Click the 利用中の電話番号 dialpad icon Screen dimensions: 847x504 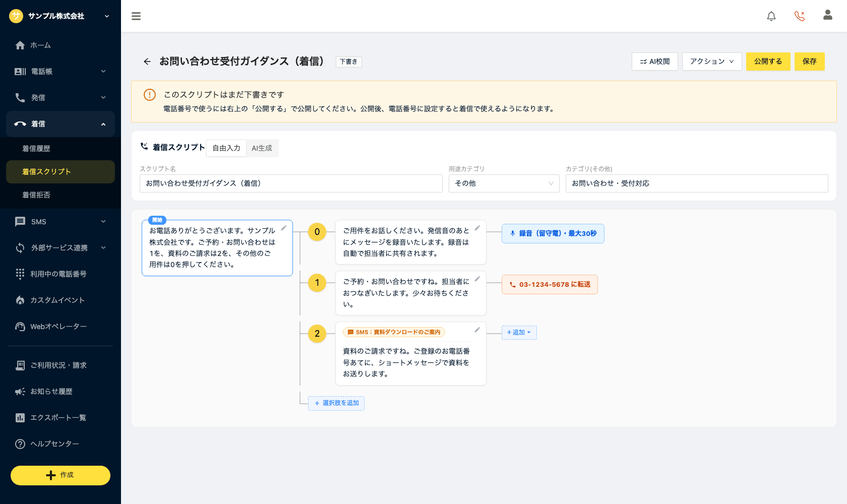click(x=20, y=274)
